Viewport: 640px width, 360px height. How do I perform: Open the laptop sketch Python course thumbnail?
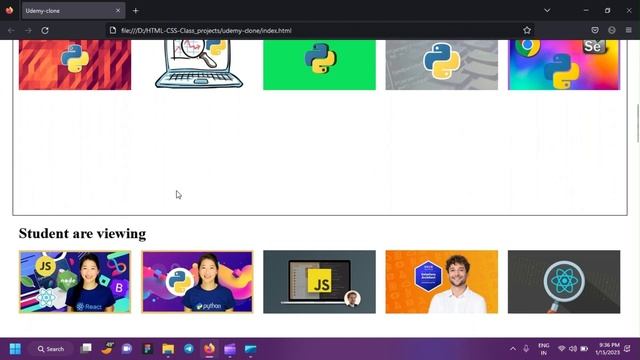(199, 64)
